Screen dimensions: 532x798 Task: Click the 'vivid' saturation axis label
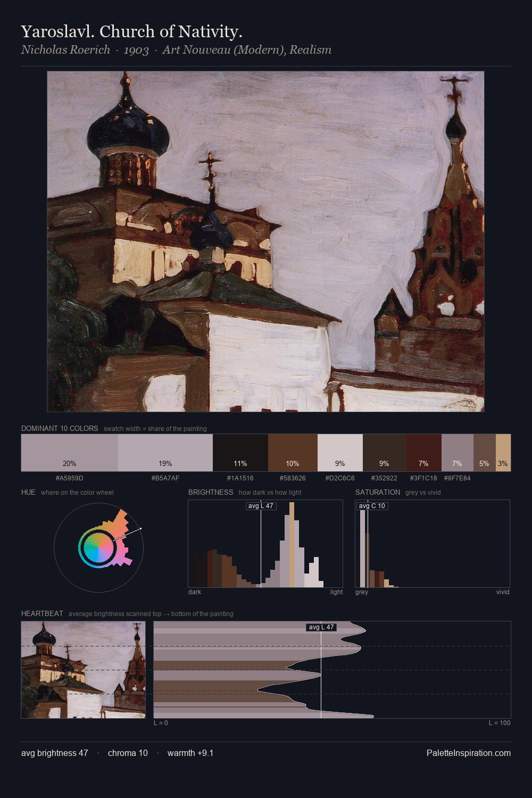(x=503, y=592)
